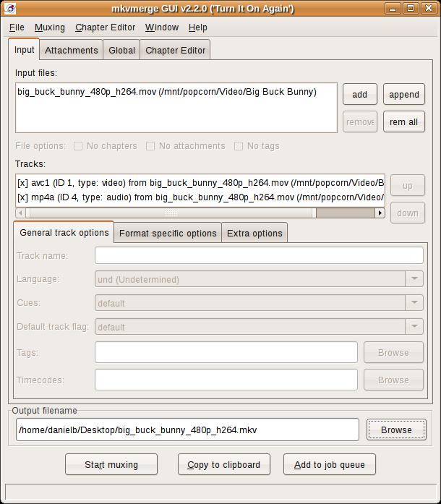Click Add to job queue
441x504 pixels.
tap(329, 465)
